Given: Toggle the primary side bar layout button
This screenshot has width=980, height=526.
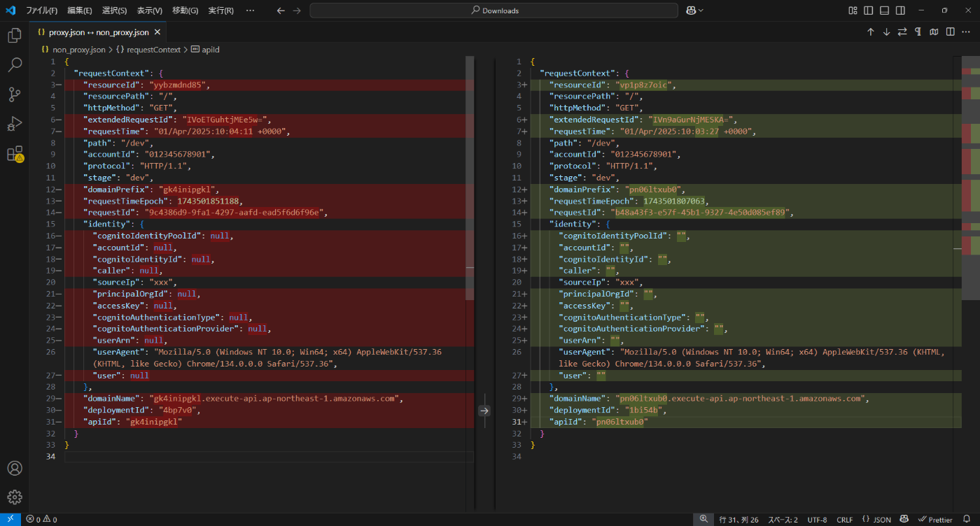Looking at the screenshot, I should [x=869, y=10].
